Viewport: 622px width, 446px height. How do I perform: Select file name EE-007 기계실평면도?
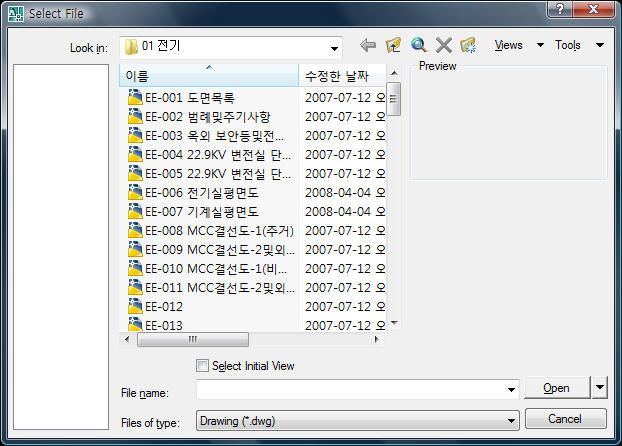pos(202,212)
